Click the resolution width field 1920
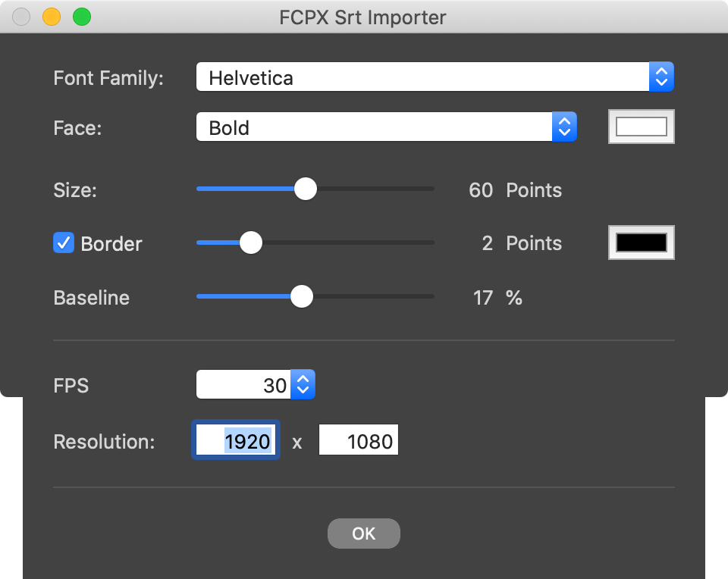This screenshot has height=579, width=728. click(237, 440)
